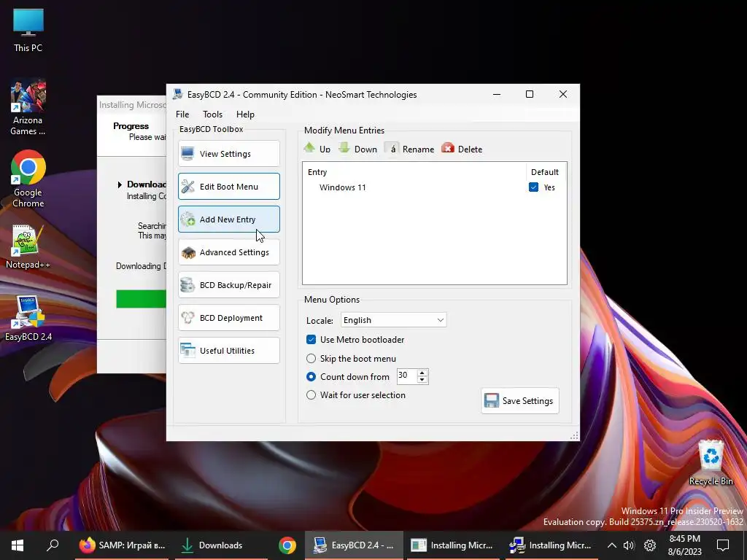The width and height of the screenshot is (747, 560).
Task: Select the Arizona Games desktop shortcut
Action: [28, 107]
